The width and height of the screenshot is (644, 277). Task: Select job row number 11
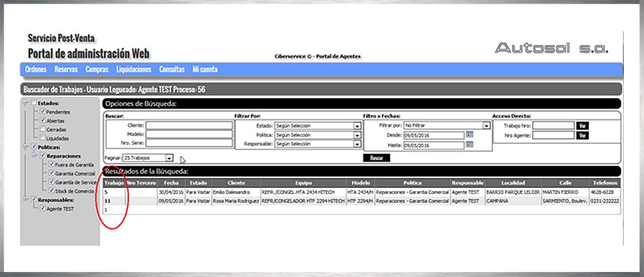point(108,201)
